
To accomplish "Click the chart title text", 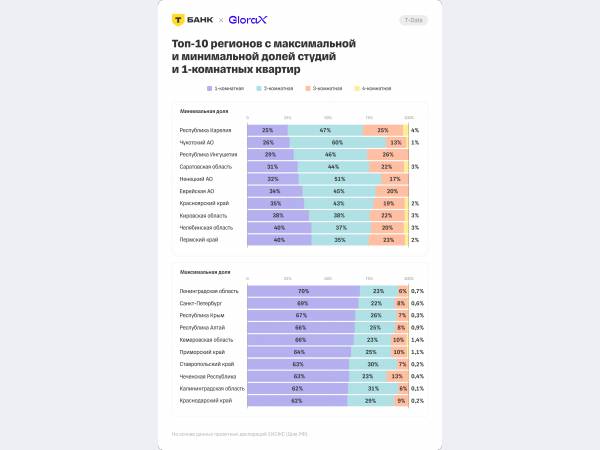I will point(264,57).
